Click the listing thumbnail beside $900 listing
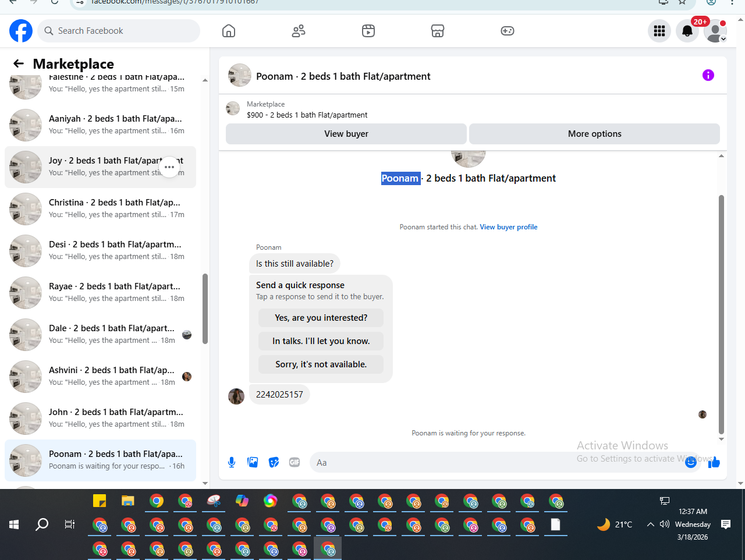Image resolution: width=745 pixels, height=560 pixels. click(x=233, y=108)
